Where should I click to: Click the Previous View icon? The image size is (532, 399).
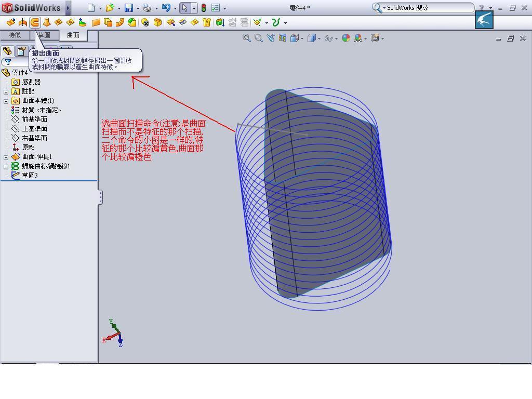tap(270, 38)
